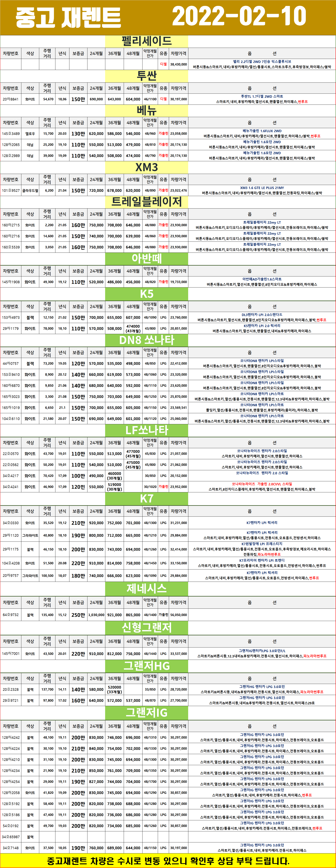
Task: Click the LF쏘나타 section banner
Action: (146, 430)
